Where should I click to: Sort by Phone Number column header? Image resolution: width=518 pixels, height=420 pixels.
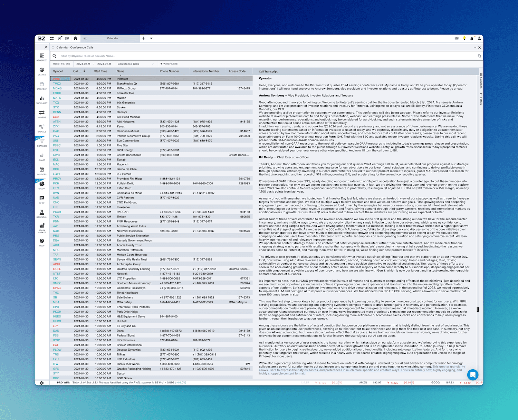[x=169, y=71]
